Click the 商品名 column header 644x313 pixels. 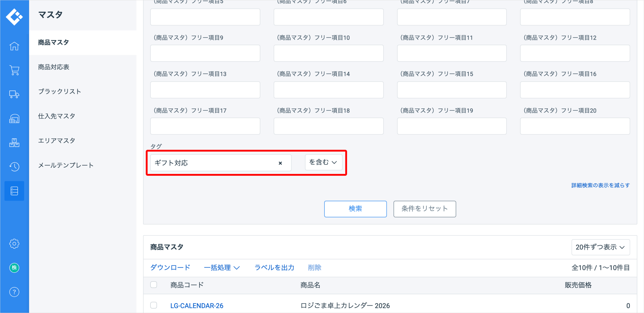pyautogui.click(x=310, y=285)
